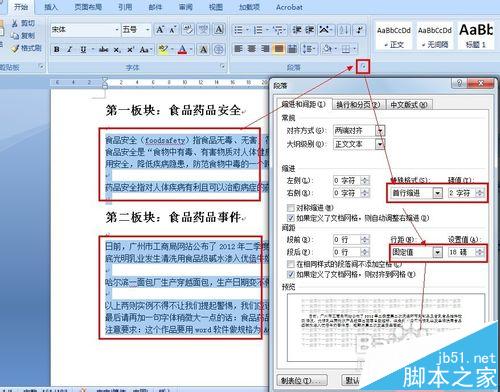Toggle bold formatting in the ribbon
Viewport: 500px width, 392px height.
tap(57, 49)
